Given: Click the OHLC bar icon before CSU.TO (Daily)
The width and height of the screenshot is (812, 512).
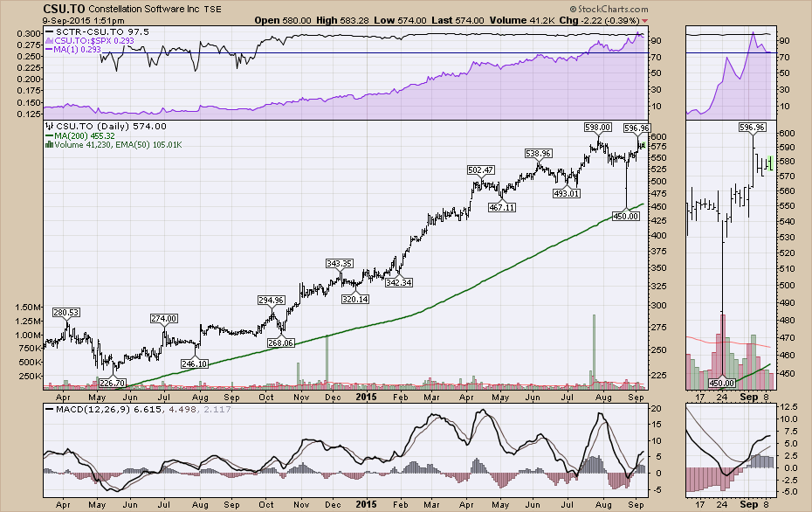Looking at the screenshot, I should [49, 126].
